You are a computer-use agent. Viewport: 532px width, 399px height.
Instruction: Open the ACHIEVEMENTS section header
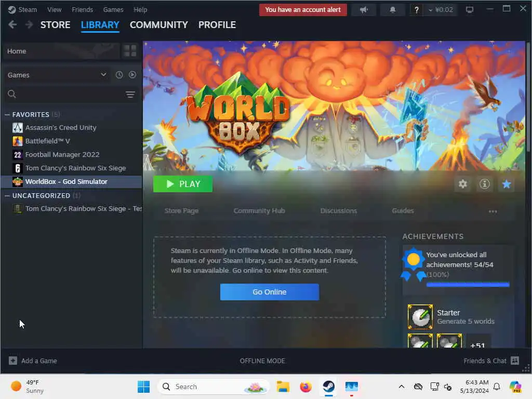(433, 236)
